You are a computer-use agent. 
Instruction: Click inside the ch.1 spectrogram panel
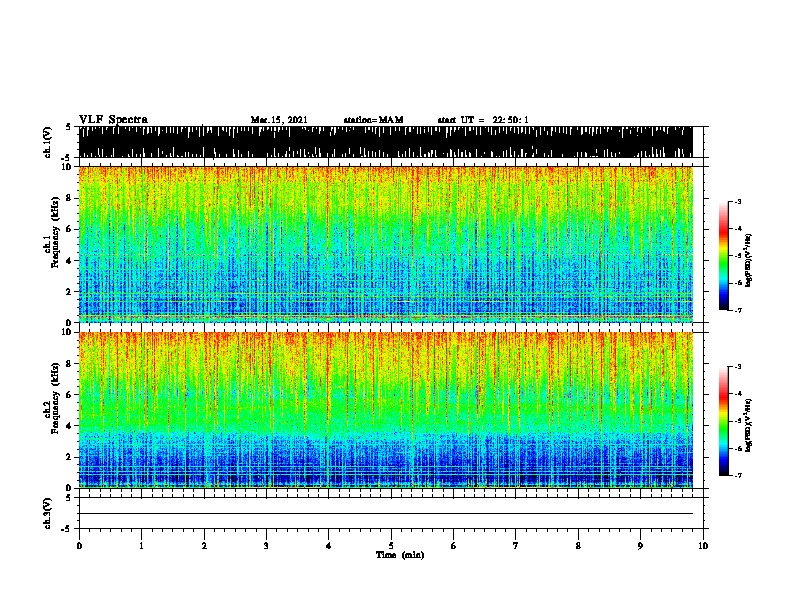click(x=385, y=244)
